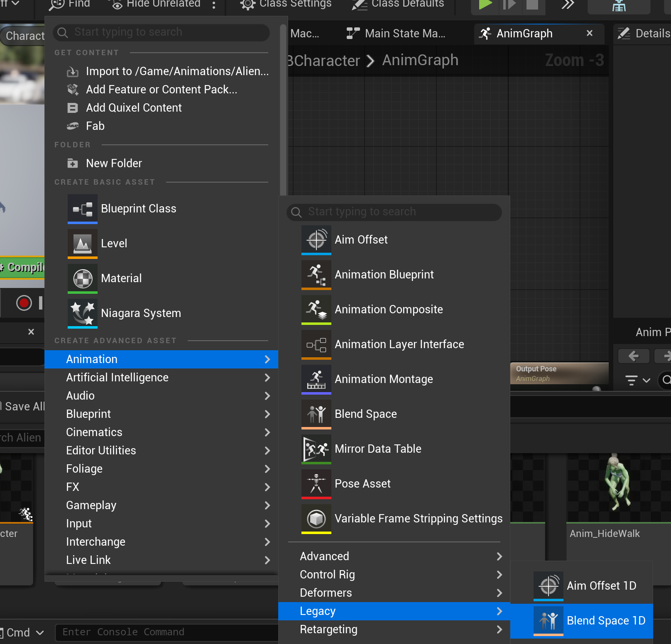Image resolution: width=671 pixels, height=644 pixels.
Task: Click the New Folder icon
Action: [73, 163]
